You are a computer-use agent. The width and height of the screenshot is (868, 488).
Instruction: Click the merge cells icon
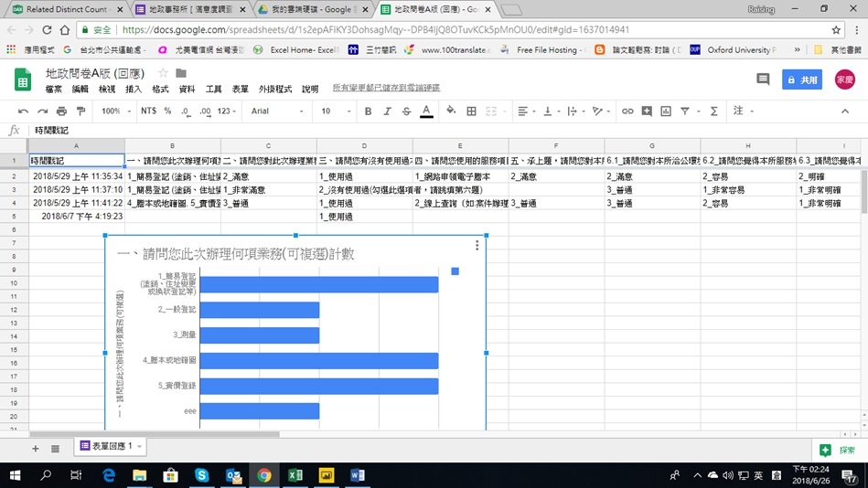pos(491,111)
